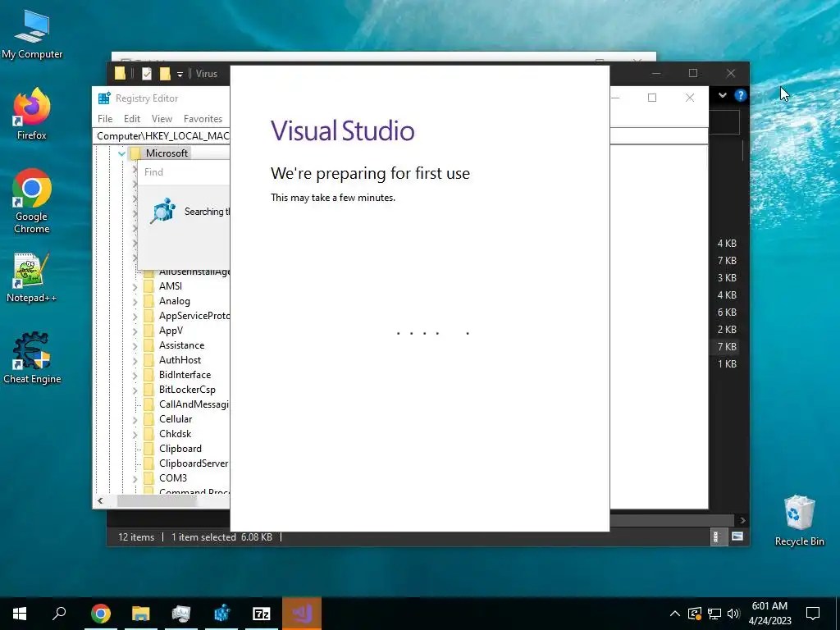This screenshot has width=840, height=630.
Task: Select the BitLockerCsp registry key
Action: pos(187,390)
